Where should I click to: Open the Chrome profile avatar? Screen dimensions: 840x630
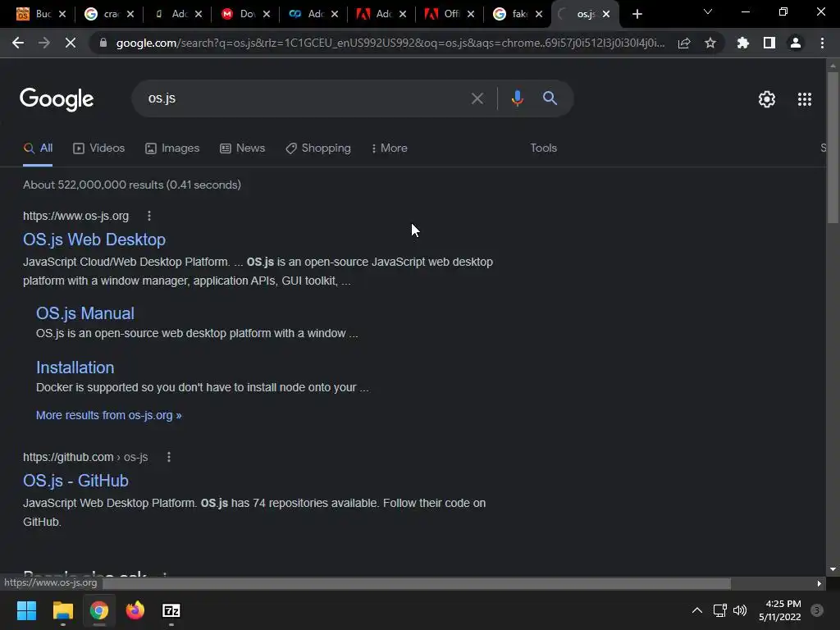796,43
